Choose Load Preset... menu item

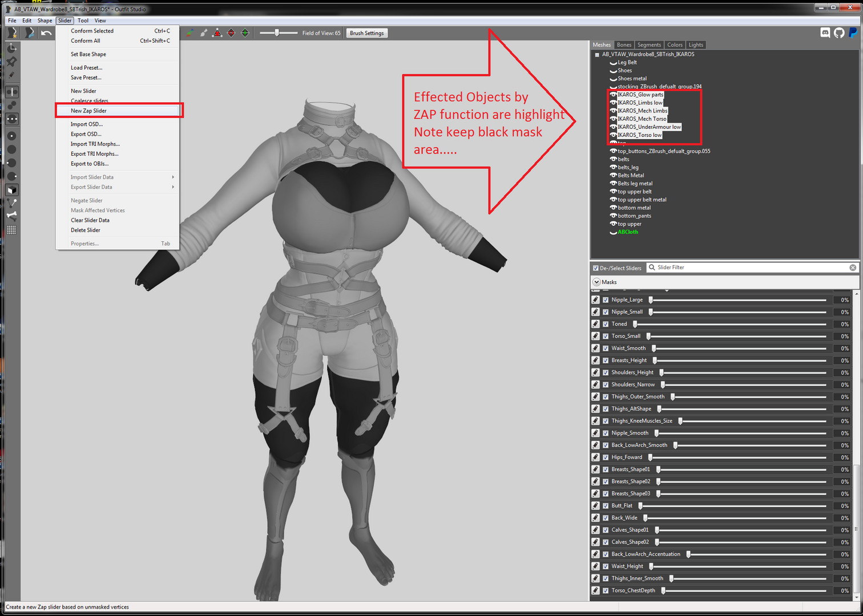pyautogui.click(x=118, y=68)
